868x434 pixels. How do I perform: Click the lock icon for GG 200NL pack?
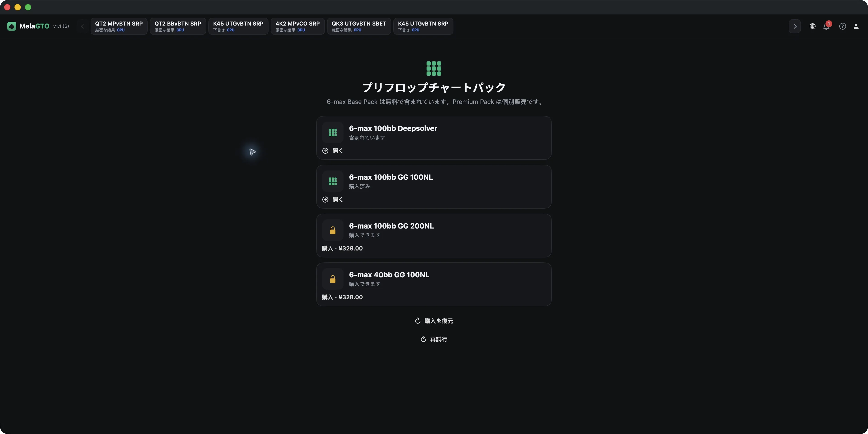coord(333,230)
